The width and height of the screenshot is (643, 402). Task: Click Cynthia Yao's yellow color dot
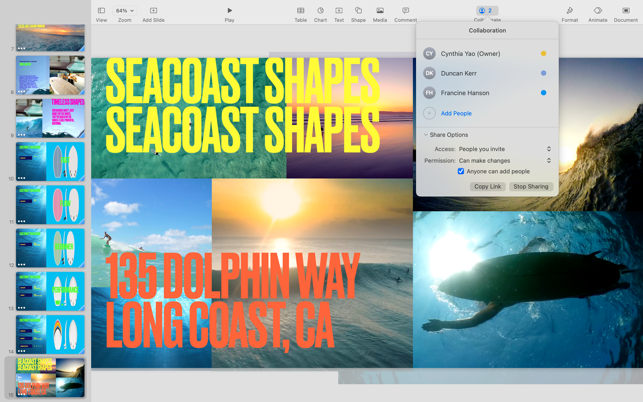543,53
